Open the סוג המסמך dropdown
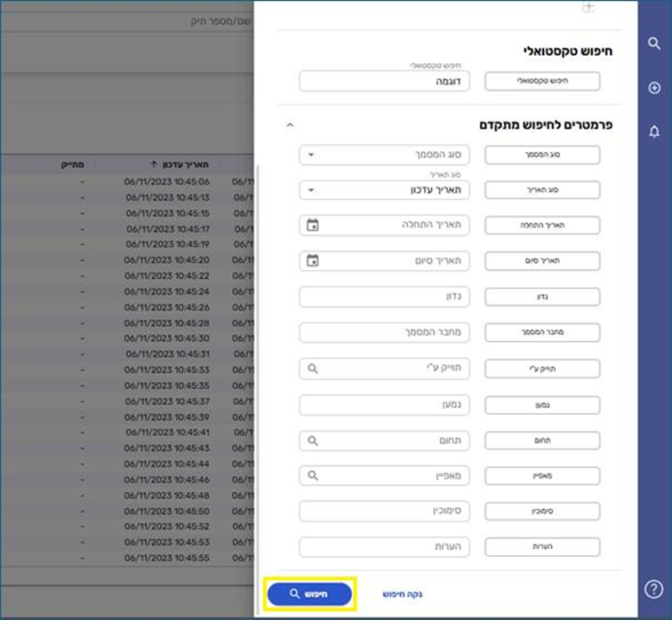672x620 pixels. (x=311, y=155)
